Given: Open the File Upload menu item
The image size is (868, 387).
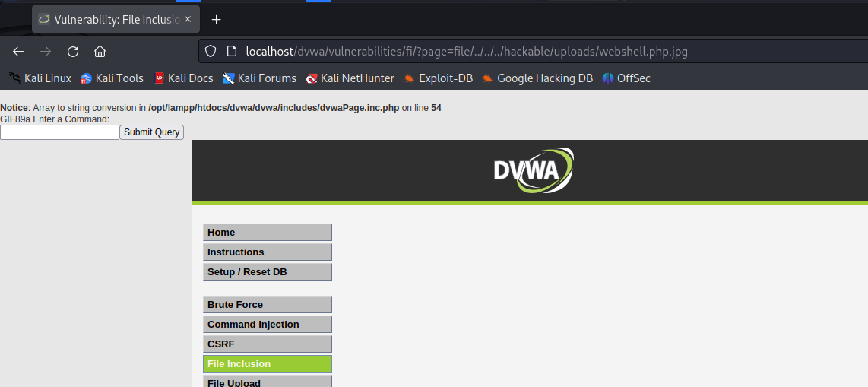Looking at the screenshot, I should point(268,382).
